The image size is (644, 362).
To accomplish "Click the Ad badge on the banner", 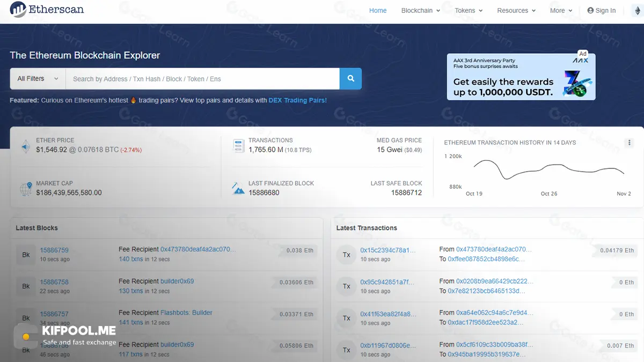I will tap(583, 54).
